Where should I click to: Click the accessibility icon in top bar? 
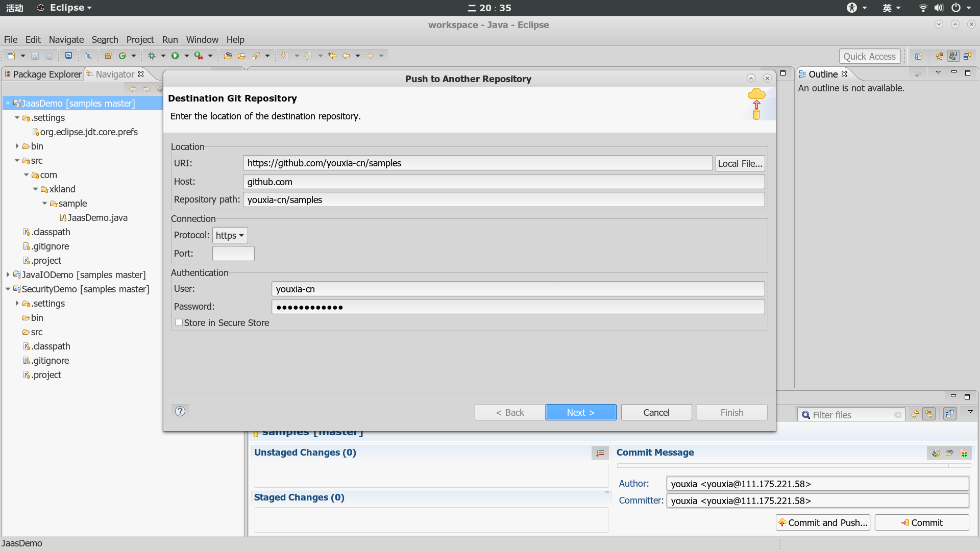point(851,8)
